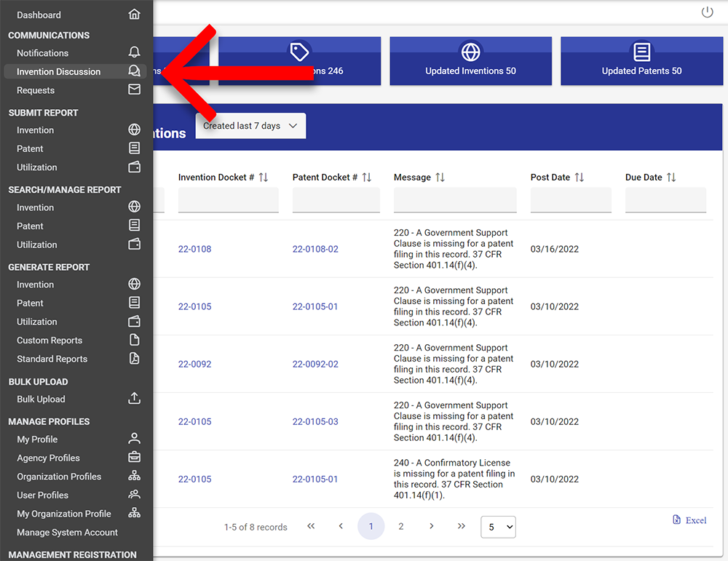
Task: Open patent docket link 22-0108-02
Action: tap(315, 249)
